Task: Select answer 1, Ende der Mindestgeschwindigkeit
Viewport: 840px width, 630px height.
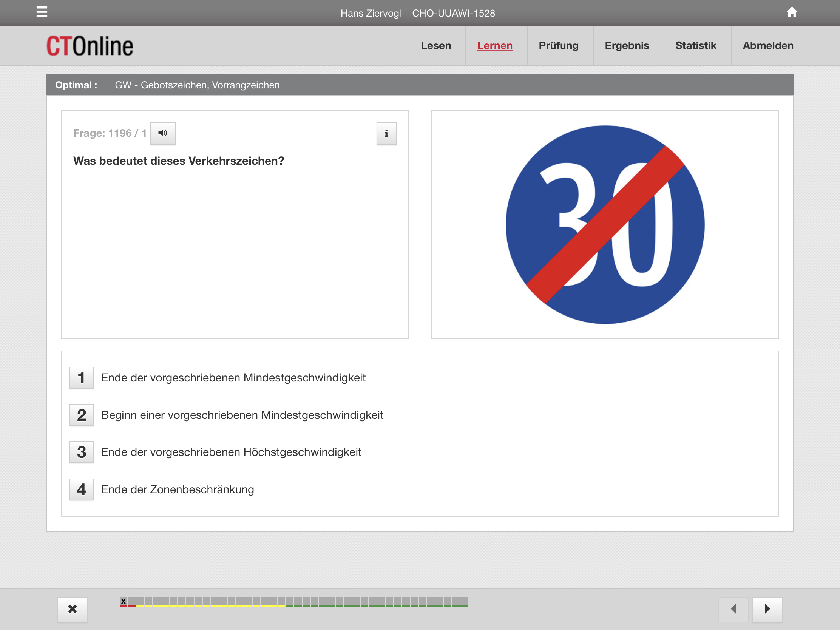Action: point(82,378)
